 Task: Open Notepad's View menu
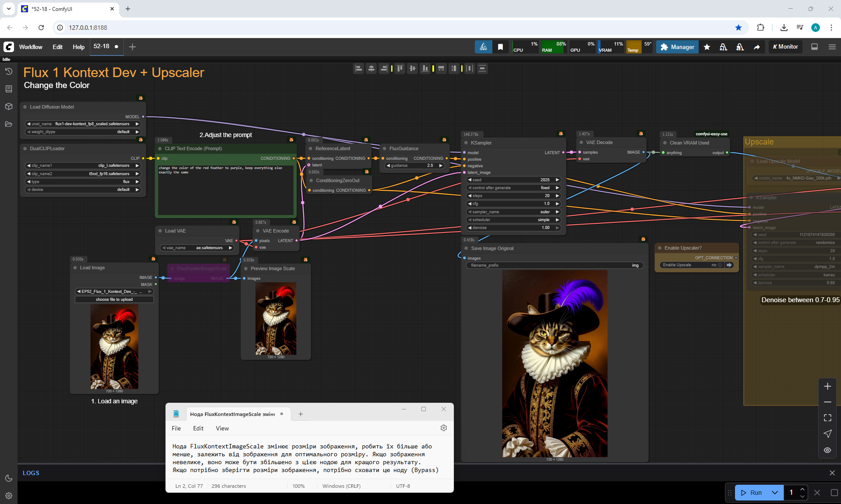click(x=222, y=428)
